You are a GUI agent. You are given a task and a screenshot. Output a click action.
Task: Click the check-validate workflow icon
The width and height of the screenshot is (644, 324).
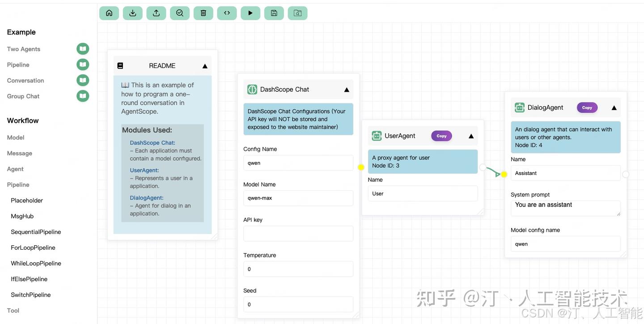(180, 13)
